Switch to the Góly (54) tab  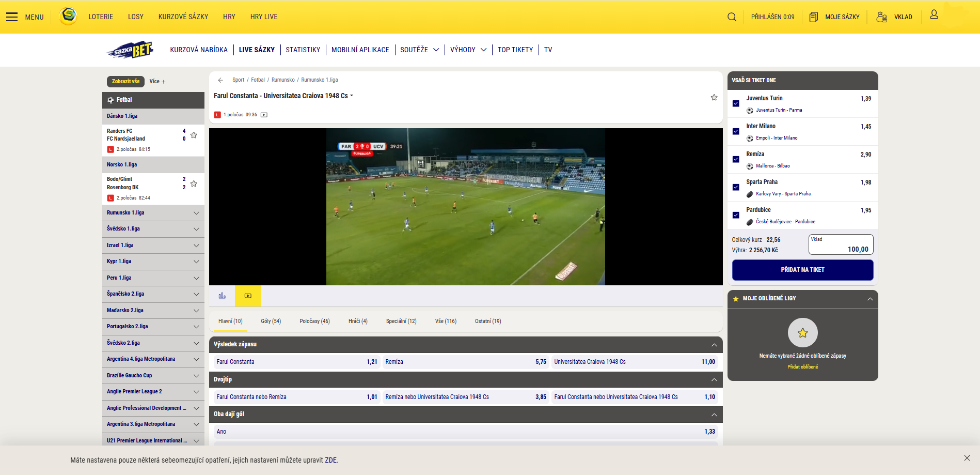click(271, 321)
